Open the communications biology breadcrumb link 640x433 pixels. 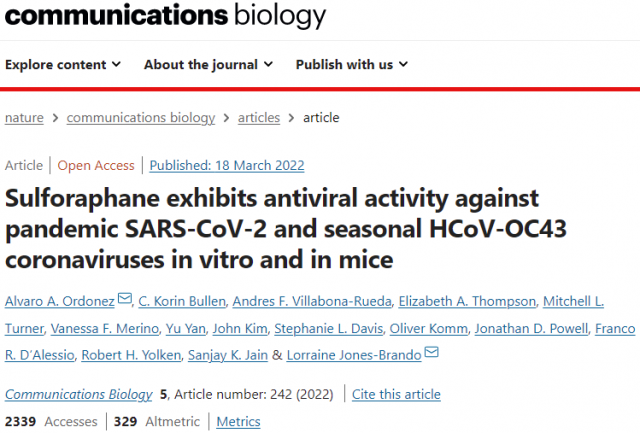pyautogui.click(x=141, y=118)
